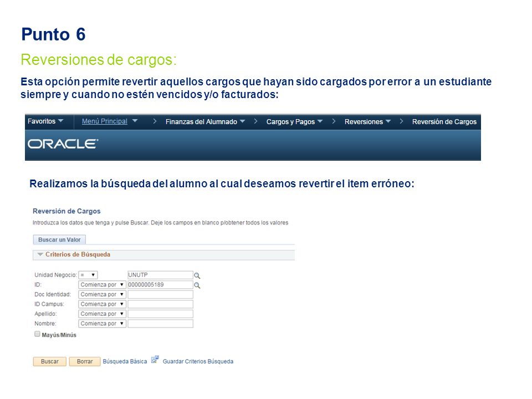This screenshot has height=399, width=532.
Task: Open ID operator dropdown
Action: (x=102, y=285)
